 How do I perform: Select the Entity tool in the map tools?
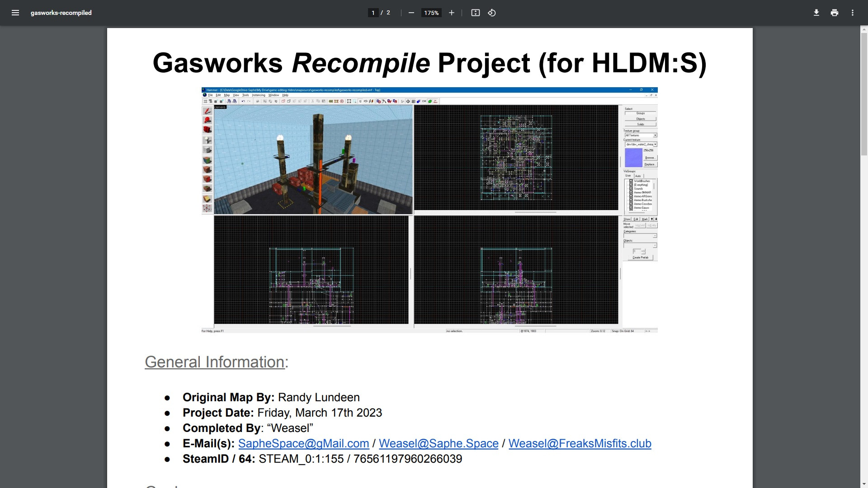208,140
